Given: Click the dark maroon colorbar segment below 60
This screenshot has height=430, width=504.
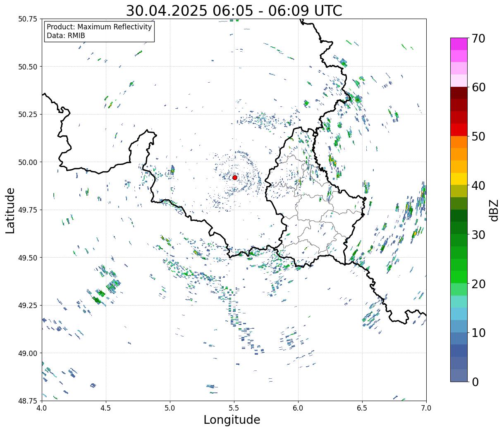Looking at the screenshot, I should click(459, 93).
